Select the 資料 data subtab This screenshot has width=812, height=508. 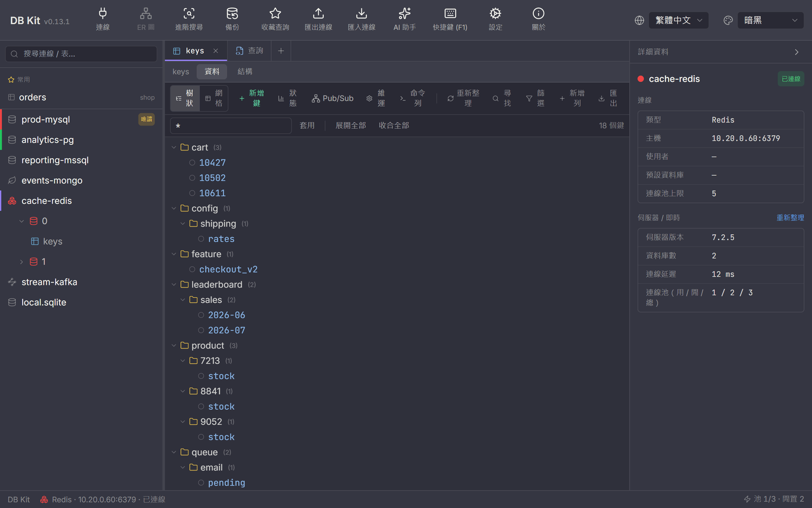[x=212, y=72]
